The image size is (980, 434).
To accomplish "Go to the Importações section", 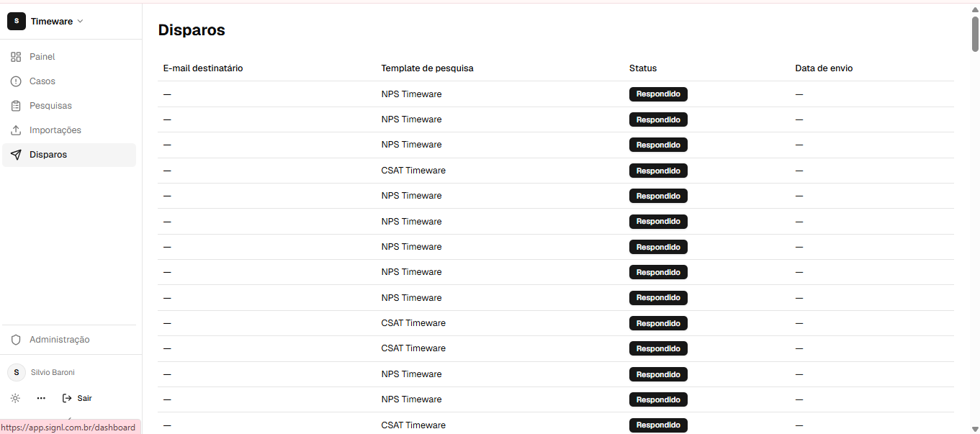I will coord(69,130).
